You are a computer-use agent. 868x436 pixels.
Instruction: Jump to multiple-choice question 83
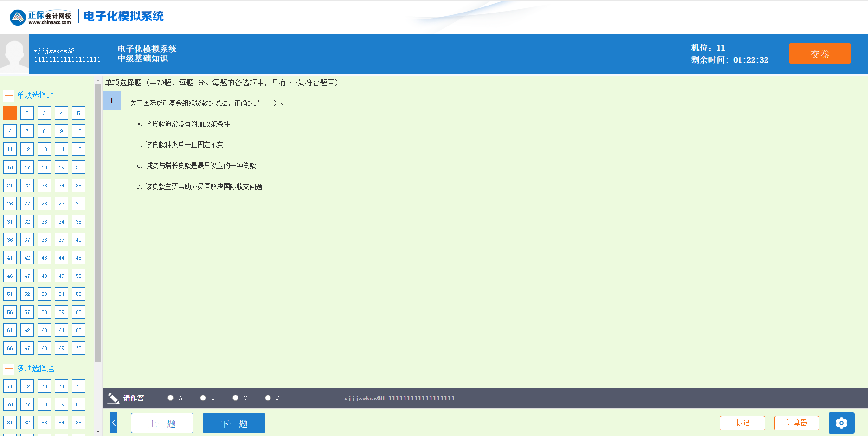pos(44,423)
